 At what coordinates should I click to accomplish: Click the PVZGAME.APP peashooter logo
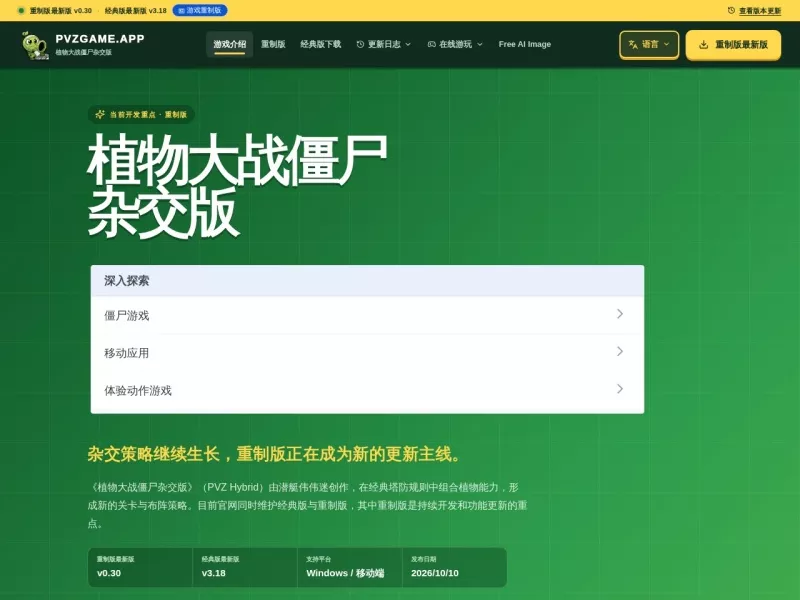pyautogui.click(x=35, y=45)
